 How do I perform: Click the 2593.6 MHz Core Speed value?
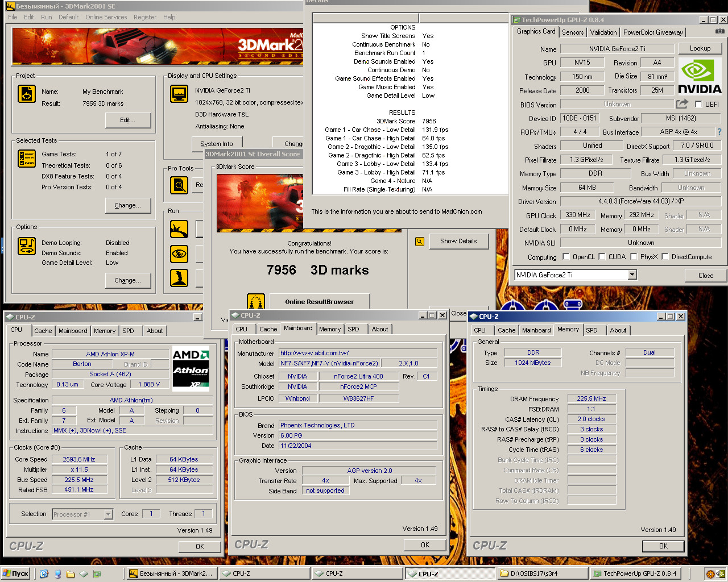click(78, 459)
